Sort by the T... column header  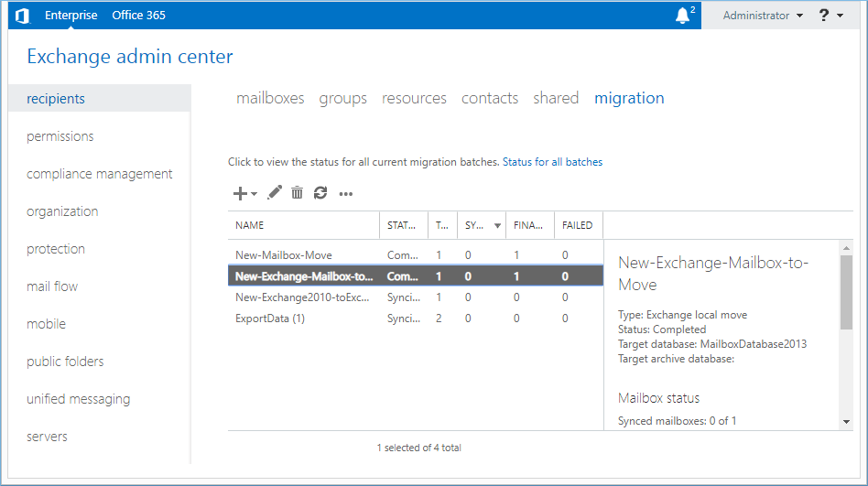442,225
